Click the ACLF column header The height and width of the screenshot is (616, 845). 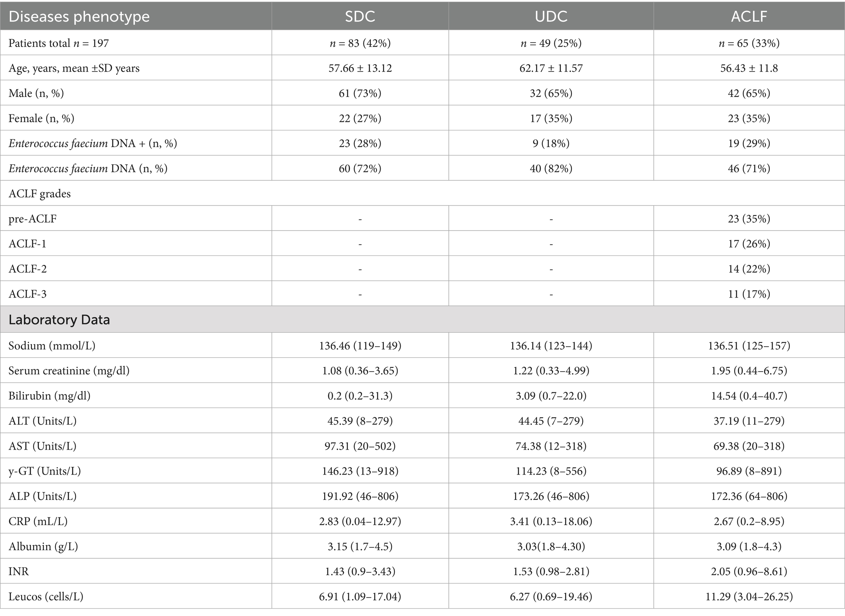coord(749,16)
